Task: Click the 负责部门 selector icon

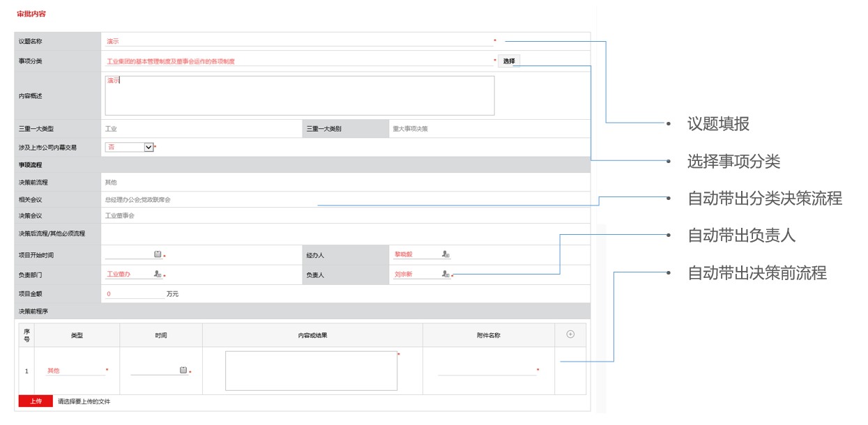Action: click(158, 274)
